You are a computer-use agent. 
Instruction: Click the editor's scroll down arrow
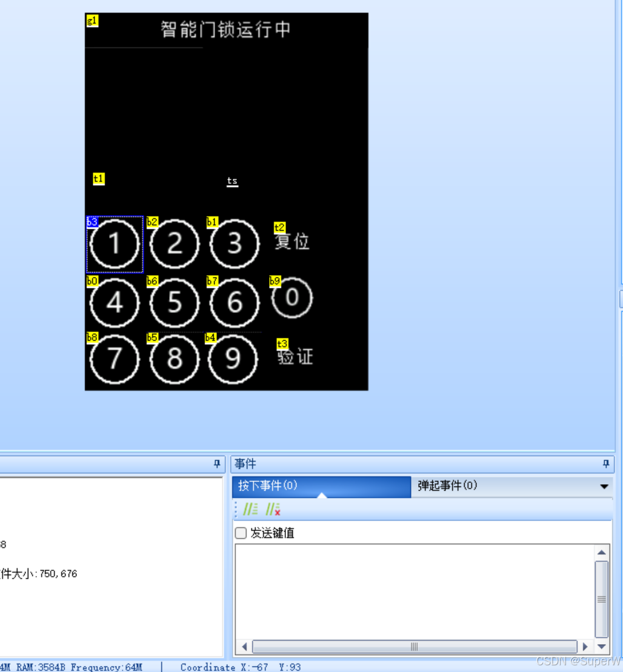pos(602,647)
